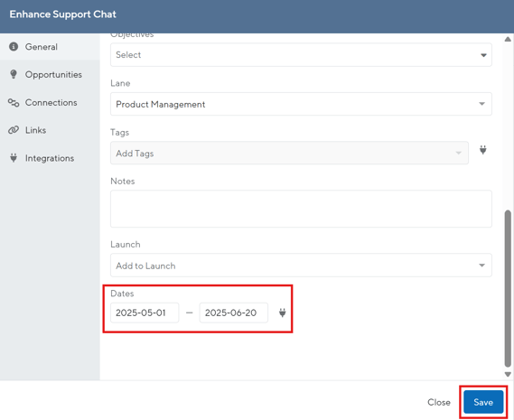Click the Integrations plug icon in sidebar

pyautogui.click(x=14, y=158)
